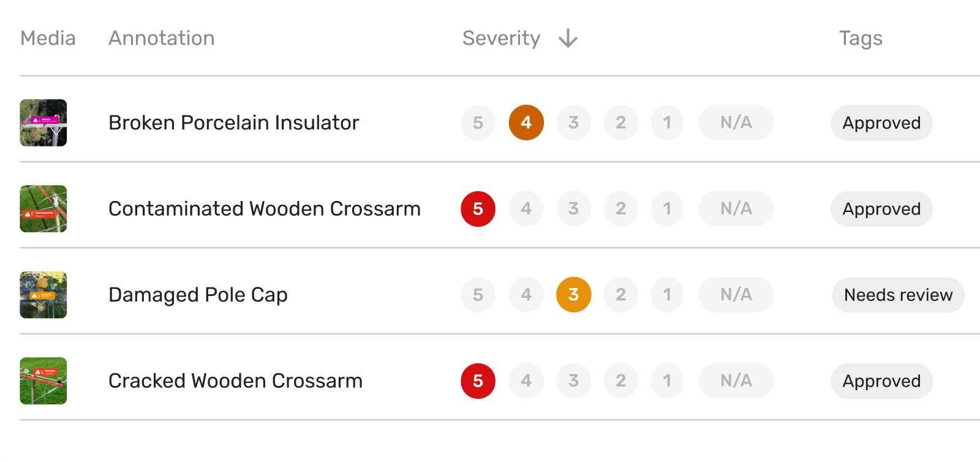The image size is (980, 462).
Task: Click the Tags column header
Action: tap(861, 39)
